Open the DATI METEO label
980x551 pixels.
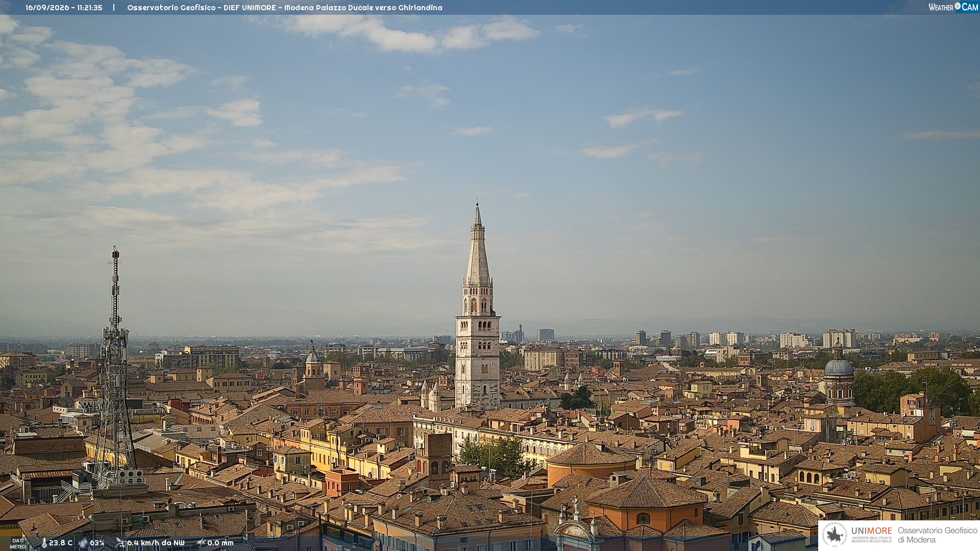[x=18, y=543]
